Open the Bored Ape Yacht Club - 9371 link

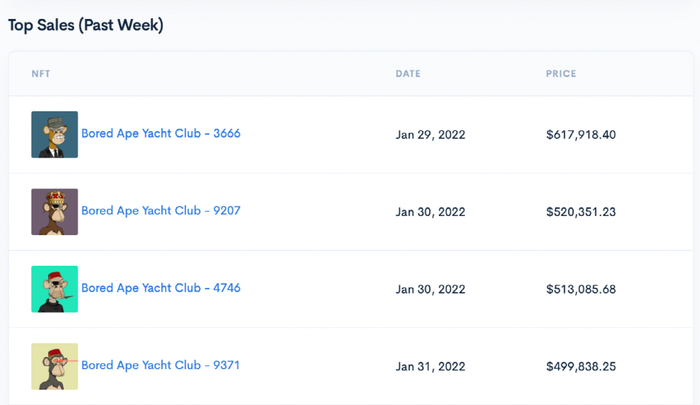click(x=161, y=365)
